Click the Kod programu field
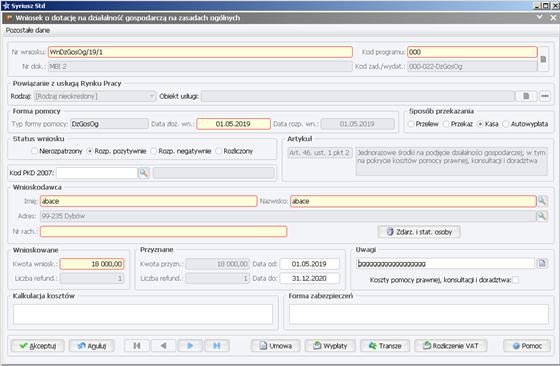This screenshot has height=366, width=560. point(472,52)
